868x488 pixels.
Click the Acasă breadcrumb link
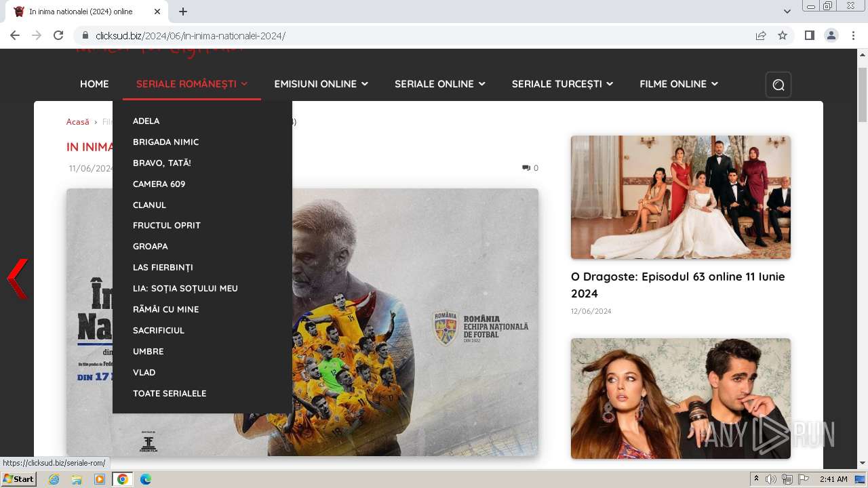coord(78,122)
